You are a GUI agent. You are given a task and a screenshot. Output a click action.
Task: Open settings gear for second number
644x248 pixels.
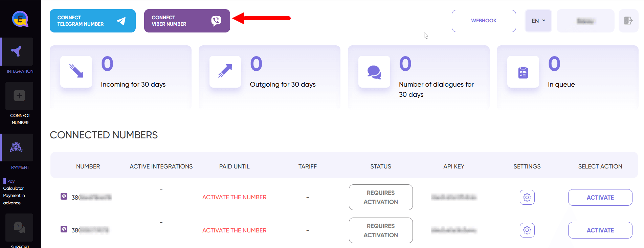[527, 230]
